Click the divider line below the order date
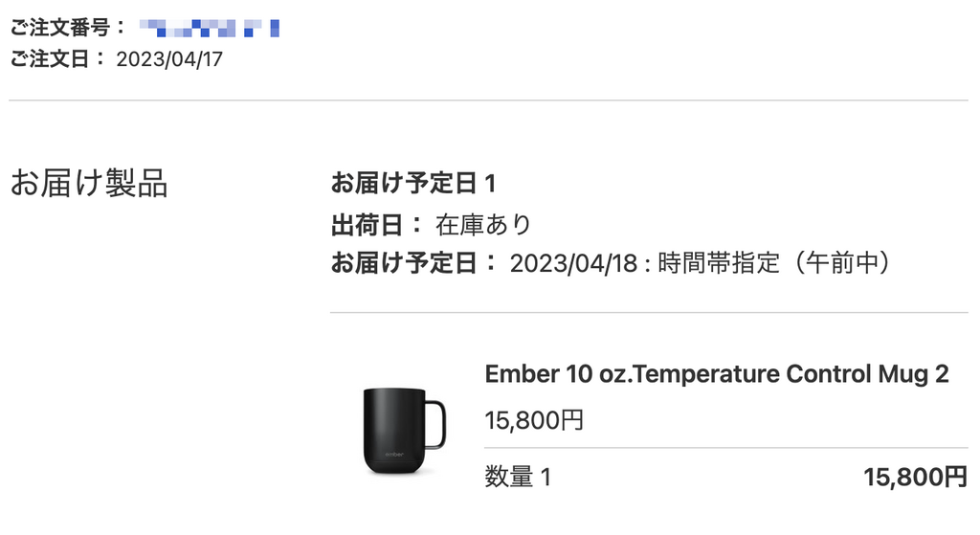980x535 pixels. pos(488,100)
